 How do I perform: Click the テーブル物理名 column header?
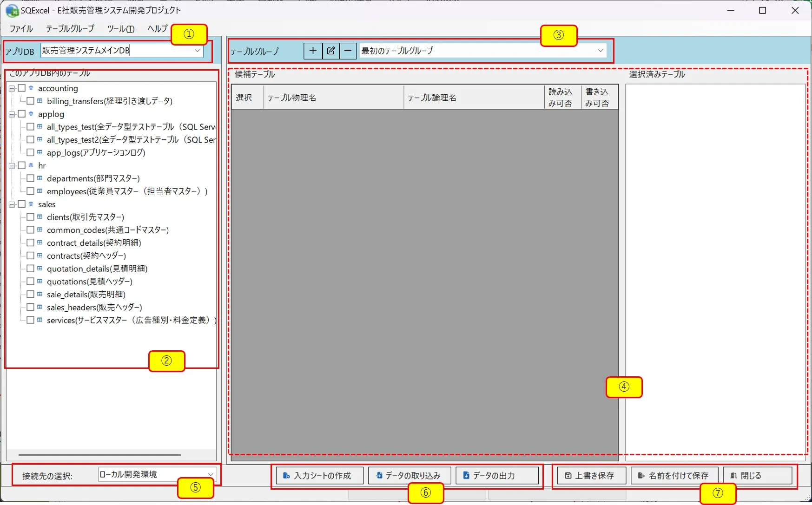pos(334,98)
